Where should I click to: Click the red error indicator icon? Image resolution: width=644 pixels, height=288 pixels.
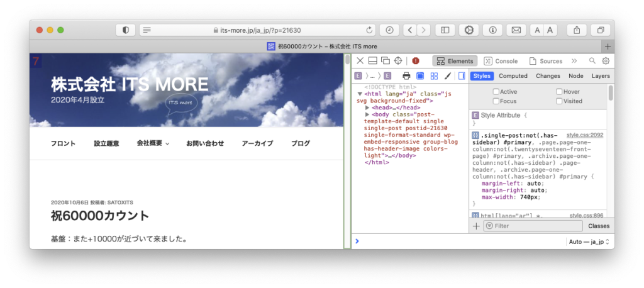coord(416,61)
